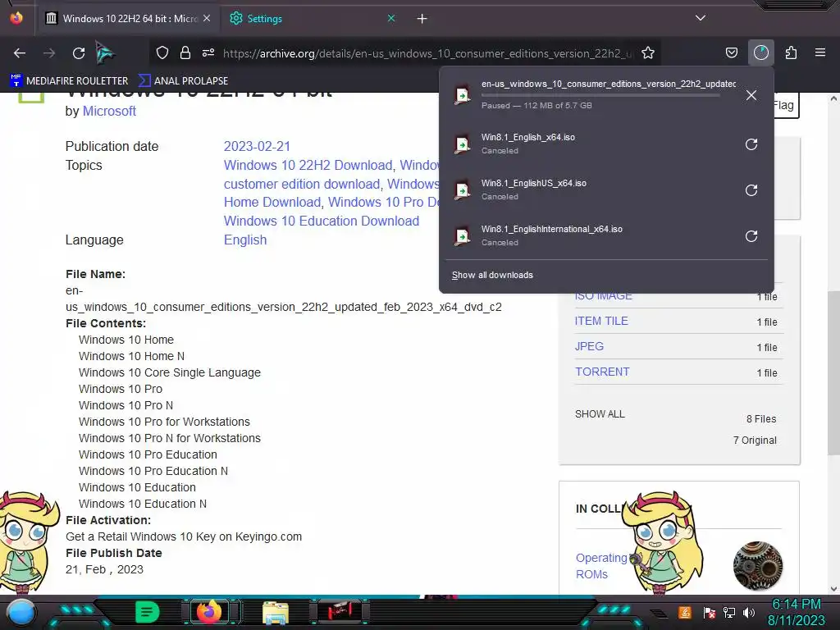
Task: Click the Firefox logo at window top-left
Action: tap(16, 18)
